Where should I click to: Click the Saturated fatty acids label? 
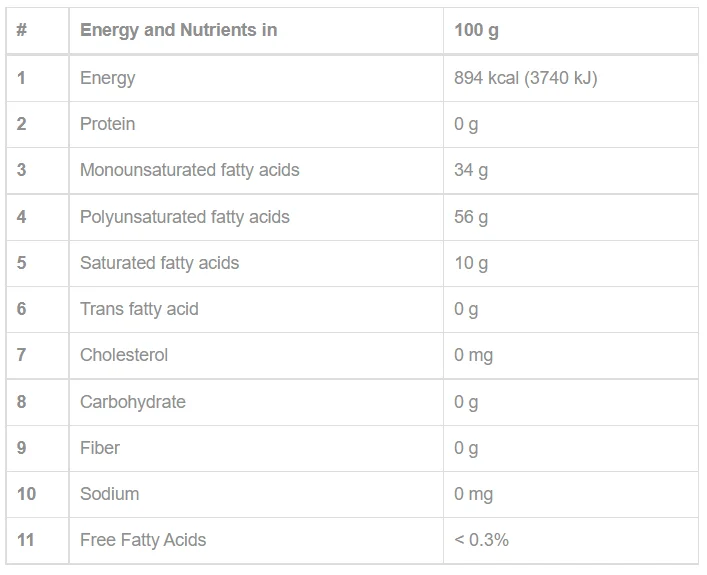pos(159,263)
